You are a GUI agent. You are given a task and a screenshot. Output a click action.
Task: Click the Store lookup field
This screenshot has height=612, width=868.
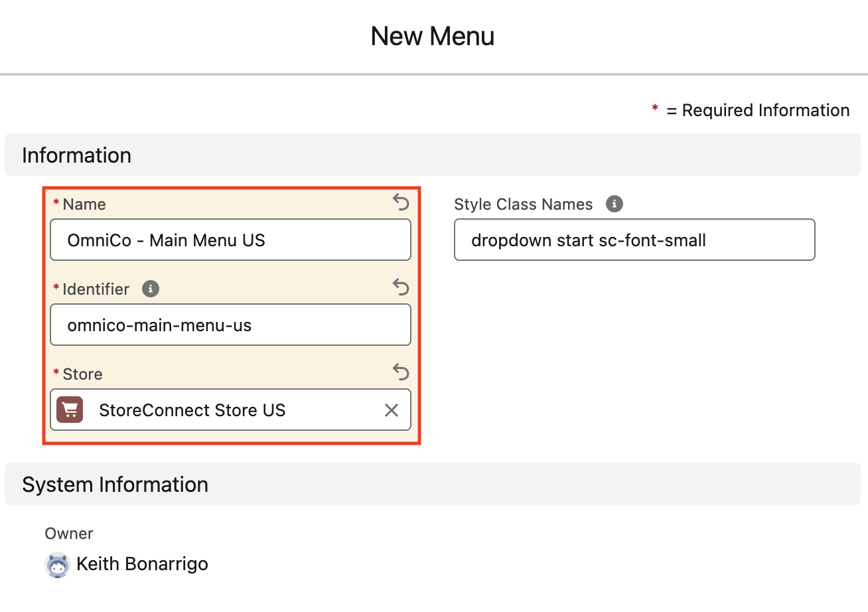[231, 410]
